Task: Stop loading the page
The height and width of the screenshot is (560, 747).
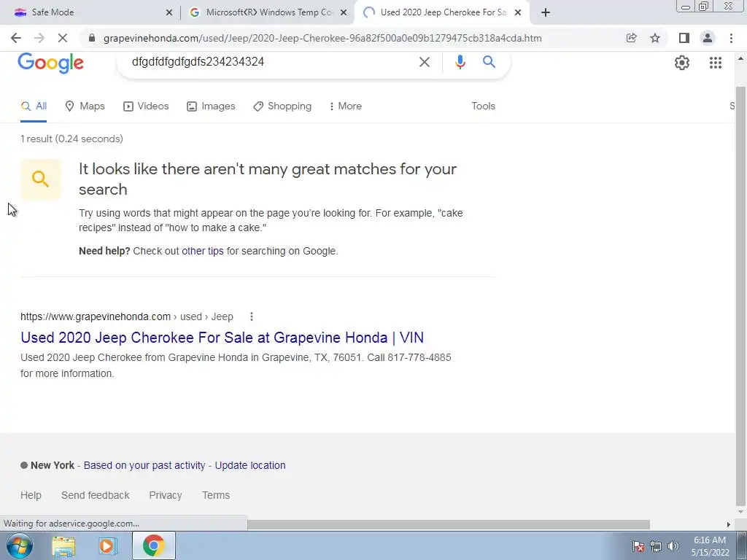Action: click(x=63, y=38)
